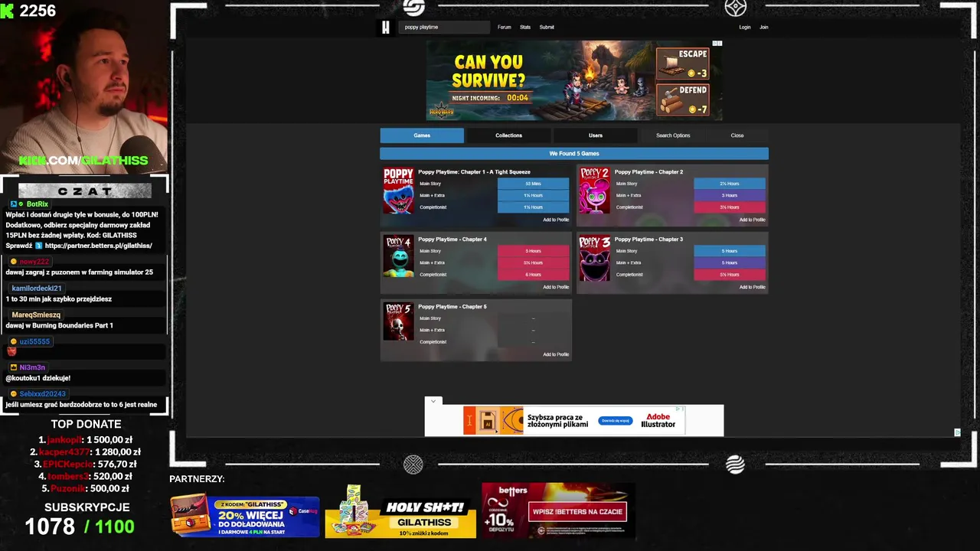Collapse the bottom ad with the chevron

(x=433, y=401)
